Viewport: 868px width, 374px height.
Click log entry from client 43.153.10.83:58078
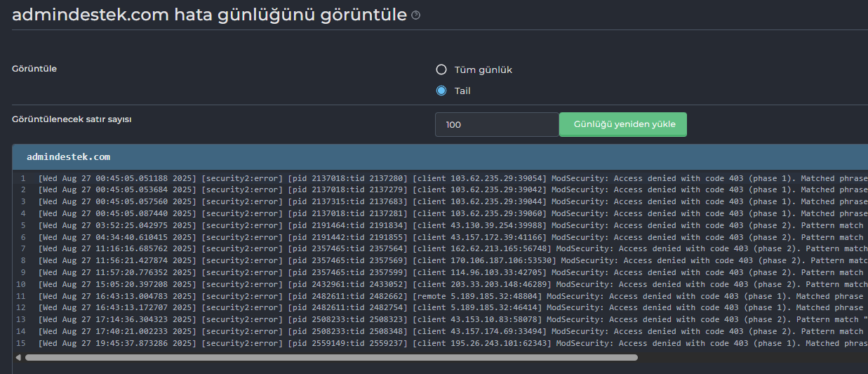[453, 320]
